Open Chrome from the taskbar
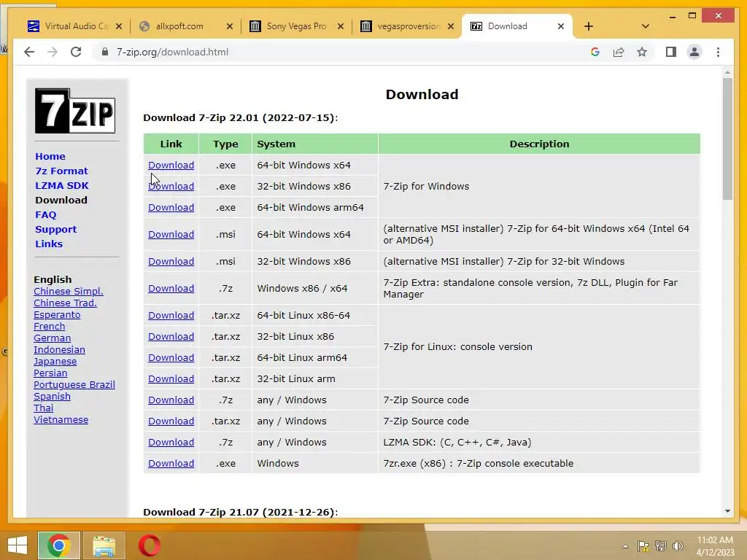Image resolution: width=747 pixels, height=560 pixels. click(x=58, y=545)
